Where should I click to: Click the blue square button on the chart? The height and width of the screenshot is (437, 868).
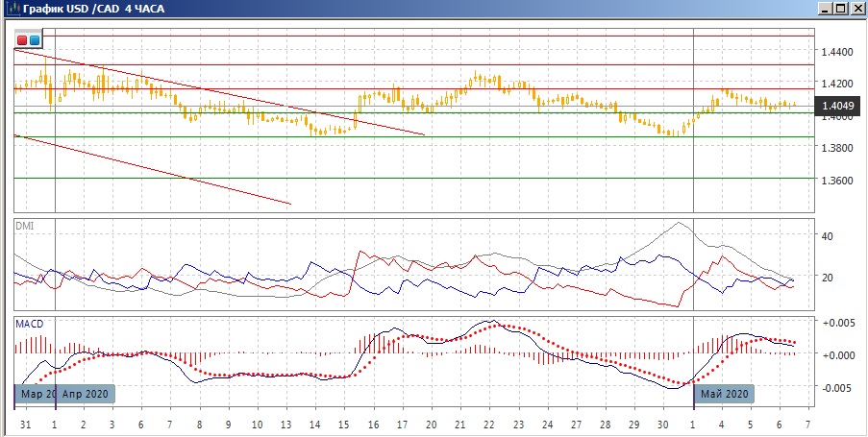click(35, 40)
